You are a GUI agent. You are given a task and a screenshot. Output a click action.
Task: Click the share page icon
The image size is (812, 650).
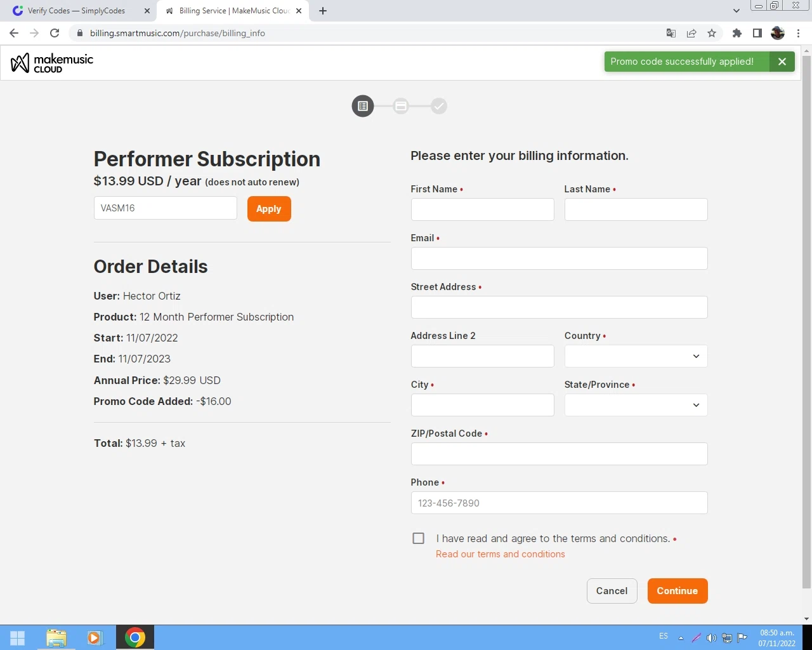click(691, 33)
